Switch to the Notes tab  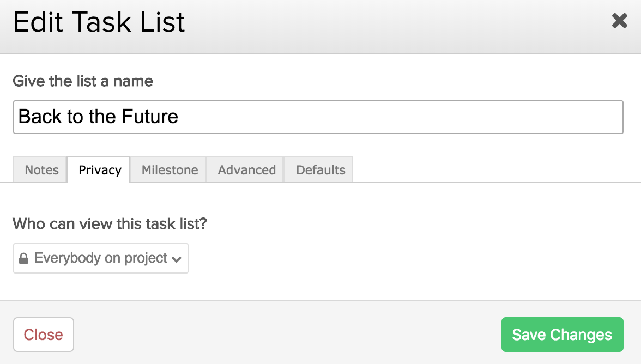pyautogui.click(x=41, y=170)
